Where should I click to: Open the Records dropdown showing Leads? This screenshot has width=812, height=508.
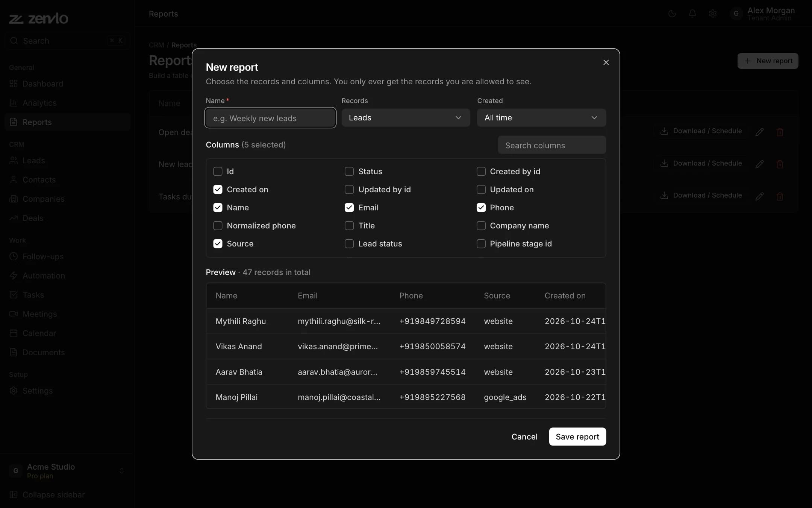coord(406,118)
